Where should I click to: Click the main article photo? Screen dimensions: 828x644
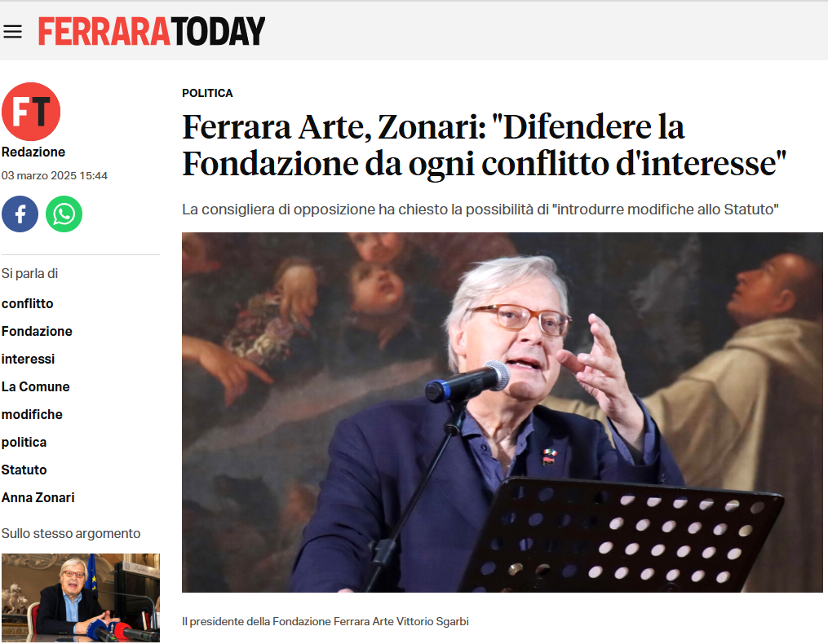[503, 412]
